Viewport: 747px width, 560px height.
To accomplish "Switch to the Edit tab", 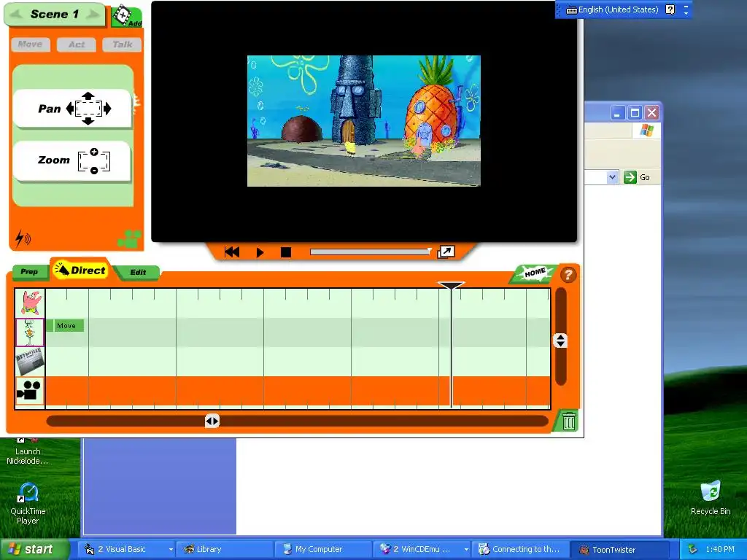I will pyautogui.click(x=138, y=272).
